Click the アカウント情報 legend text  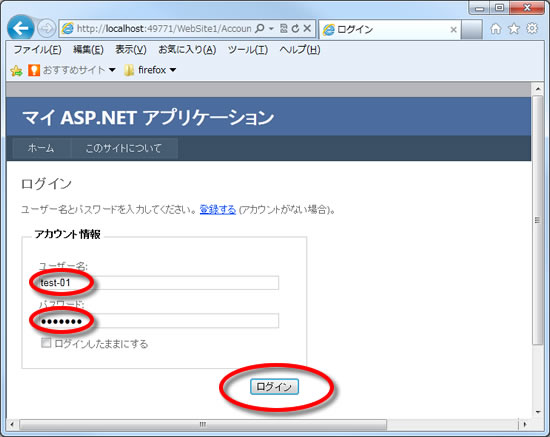pyautogui.click(x=67, y=234)
